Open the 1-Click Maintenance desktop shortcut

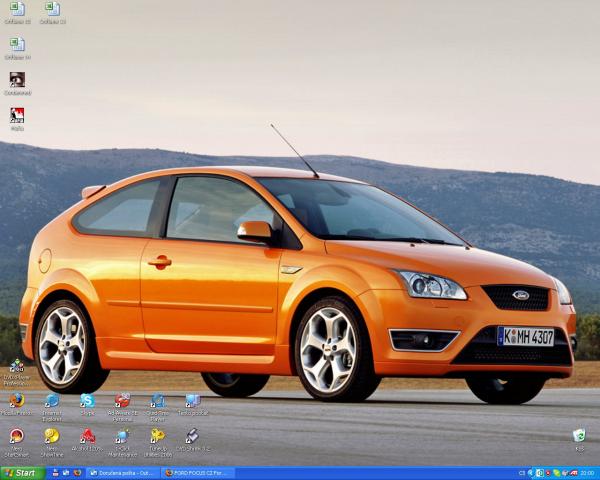pyautogui.click(x=122, y=436)
